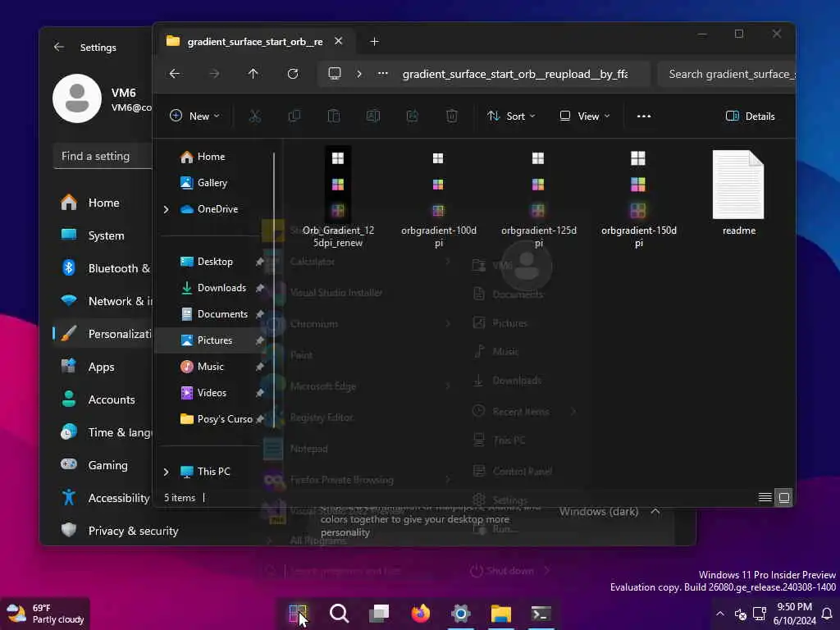
Task: Click Find a setting search field
Action: coord(103,157)
